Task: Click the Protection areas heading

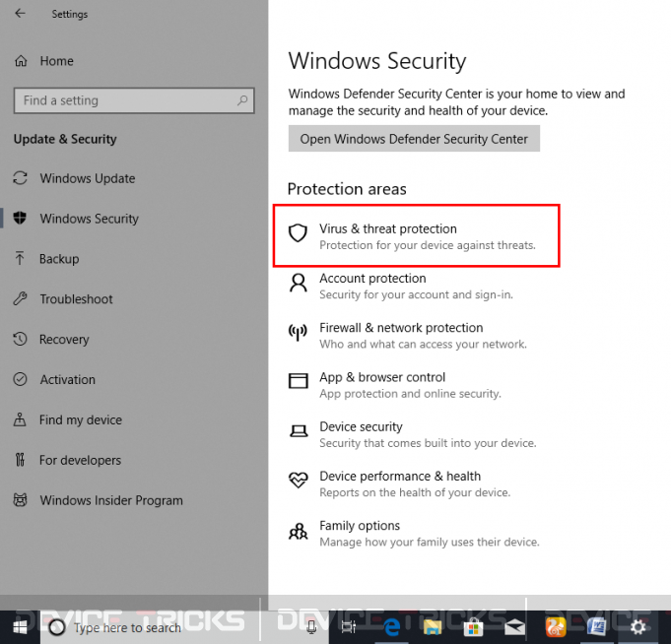Action: click(x=347, y=189)
